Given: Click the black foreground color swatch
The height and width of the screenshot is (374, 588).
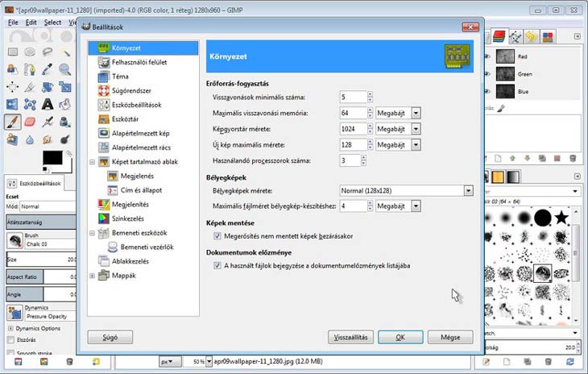Looking at the screenshot, I should (51, 156).
